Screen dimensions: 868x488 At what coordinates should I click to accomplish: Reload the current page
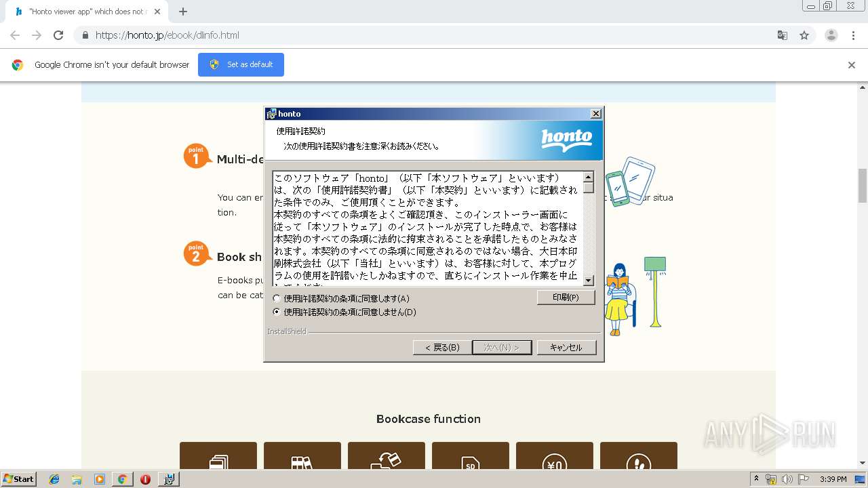(58, 35)
